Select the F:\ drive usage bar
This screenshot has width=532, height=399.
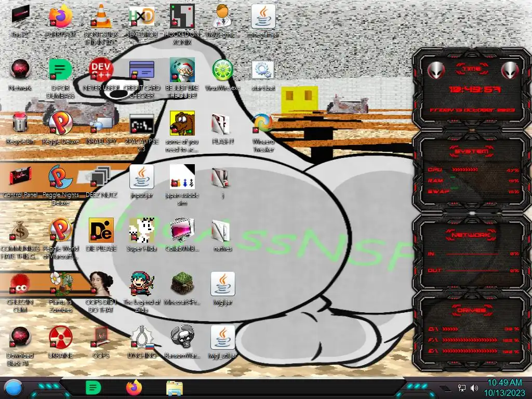(470, 340)
